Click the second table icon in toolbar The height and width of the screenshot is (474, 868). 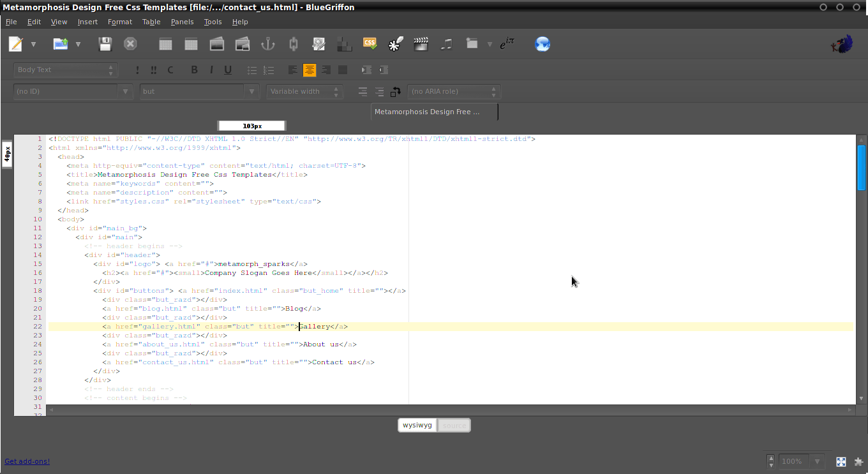pyautogui.click(x=191, y=44)
